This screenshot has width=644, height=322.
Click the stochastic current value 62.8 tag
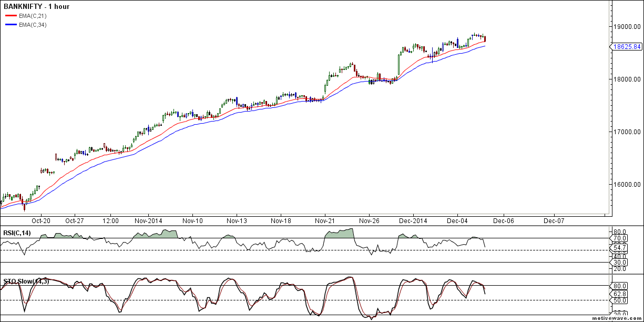[621, 294]
